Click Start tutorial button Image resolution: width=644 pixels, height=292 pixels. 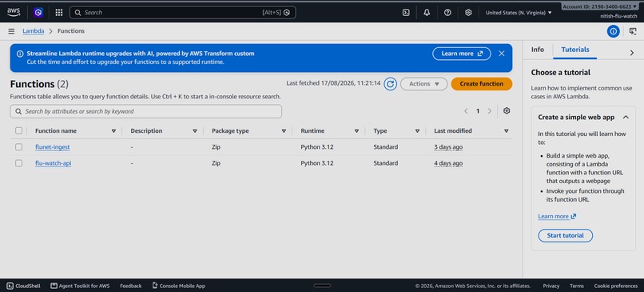click(565, 236)
